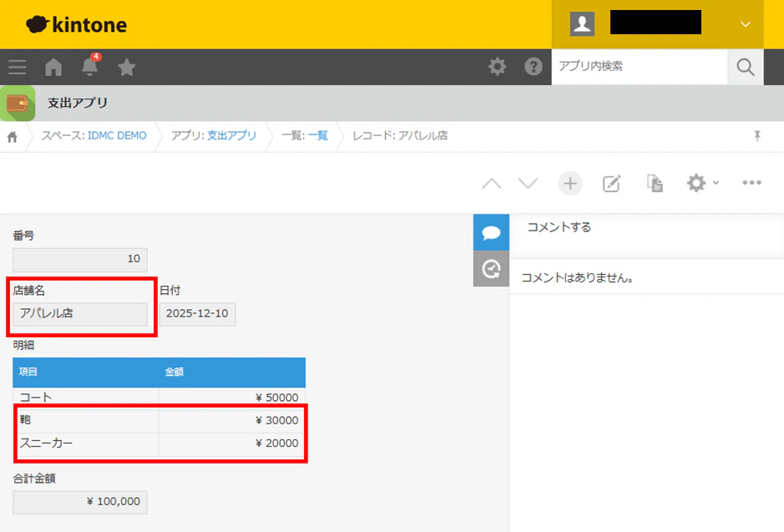This screenshot has height=532, width=784.
Task: Go to the kintone portal home icon
Action: [x=53, y=67]
